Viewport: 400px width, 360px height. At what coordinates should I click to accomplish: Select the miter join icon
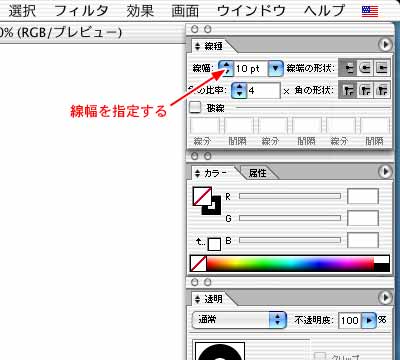(348, 90)
